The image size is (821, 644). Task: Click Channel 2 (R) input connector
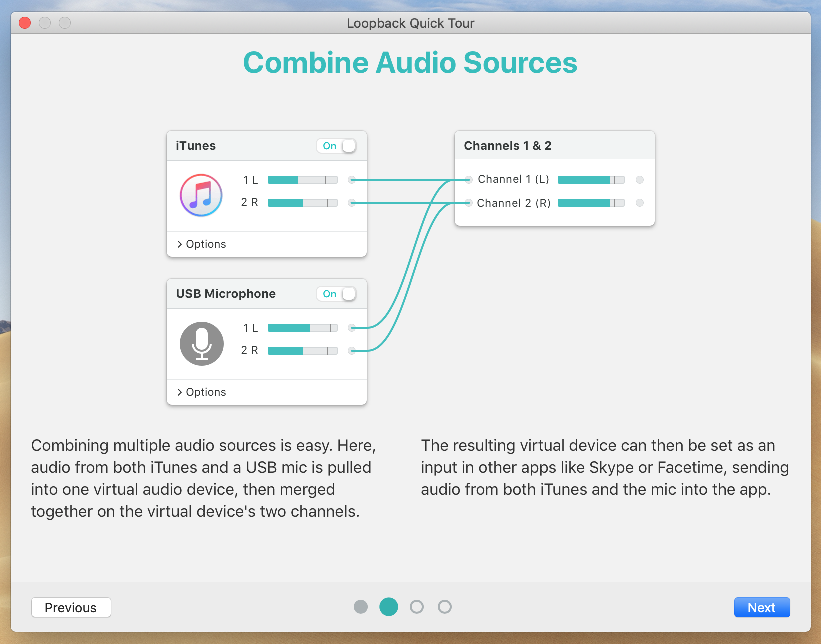pos(468,203)
